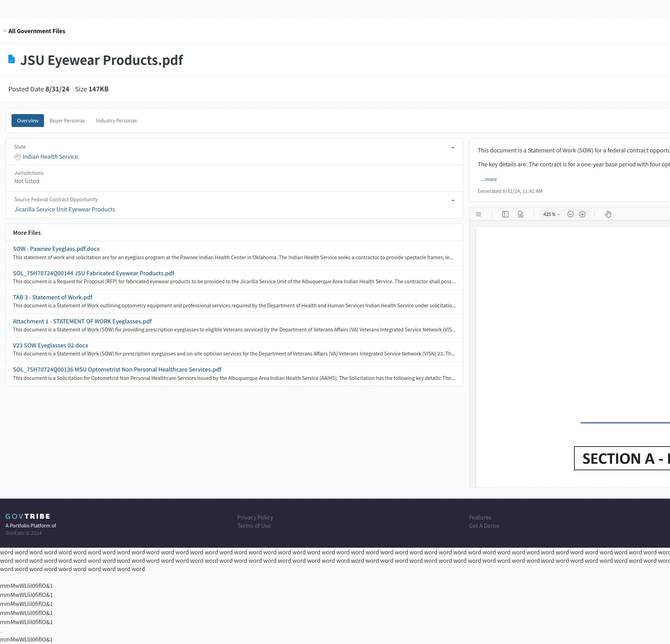This screenshot has width=670, height=644.
Task: Open V23 SOW Eyeglasses 02.docx
Action: tap(51, 345)
